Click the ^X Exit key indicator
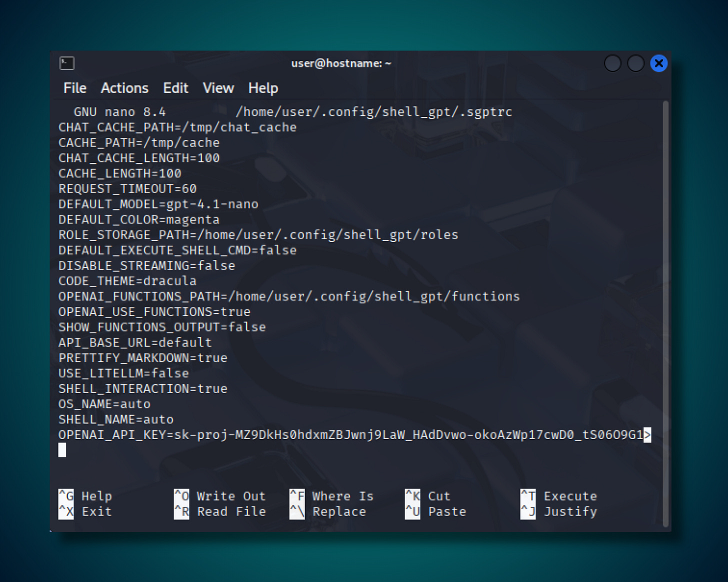This screenshot has height=582, width=728. [x=66, y=511]
